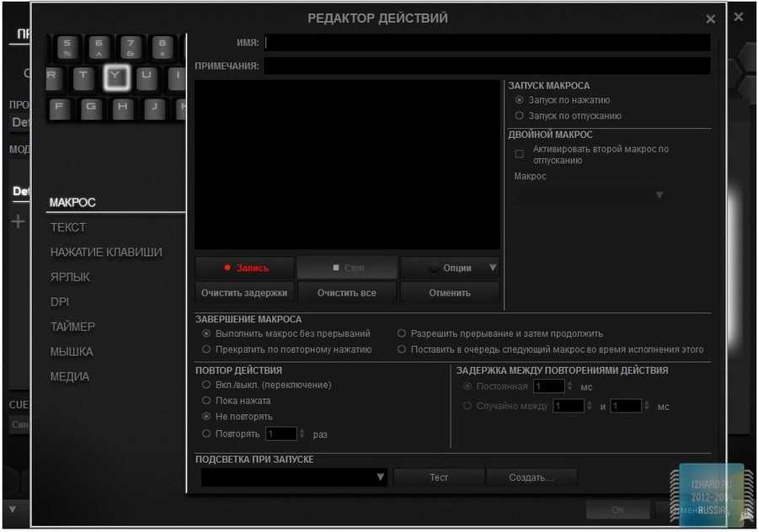
Task: Click the plus icon in left panel
Action: coord(18,221)
